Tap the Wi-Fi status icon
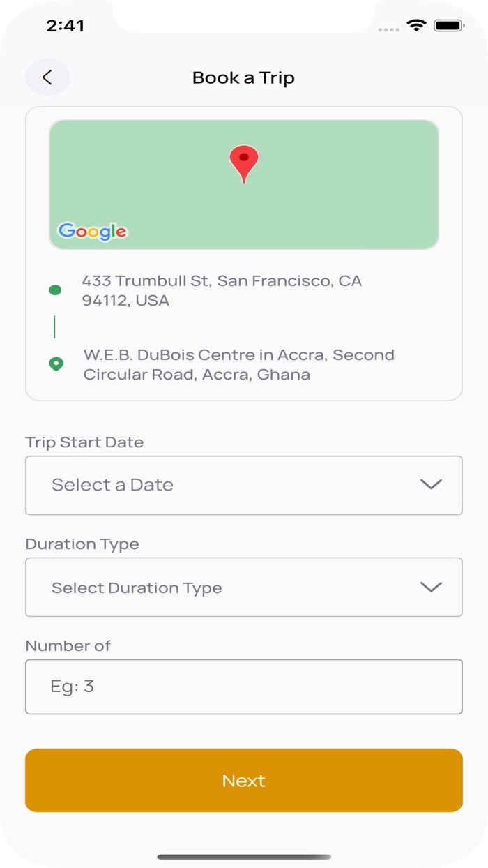Screen dimensions: 488x868 pyautogui.click(x=416, y=26)
